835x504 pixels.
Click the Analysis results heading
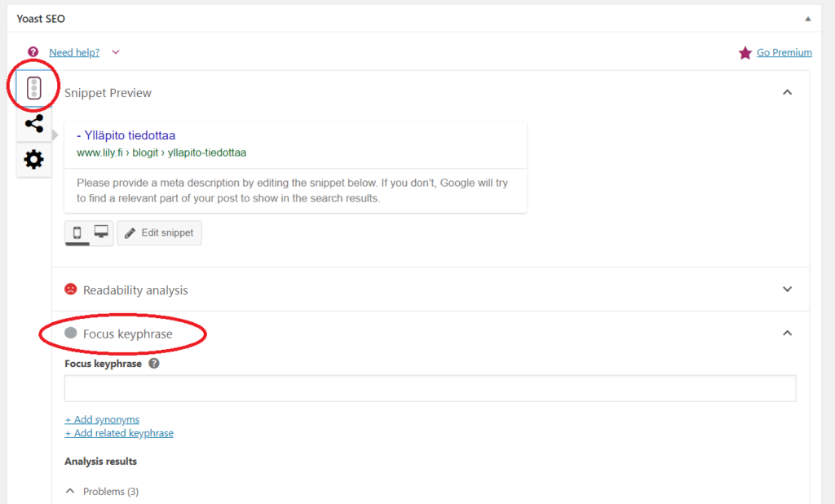[100, 462]
